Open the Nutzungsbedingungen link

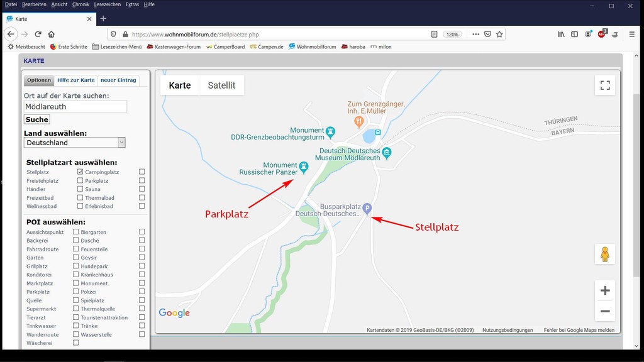click(x=508, y=330)
